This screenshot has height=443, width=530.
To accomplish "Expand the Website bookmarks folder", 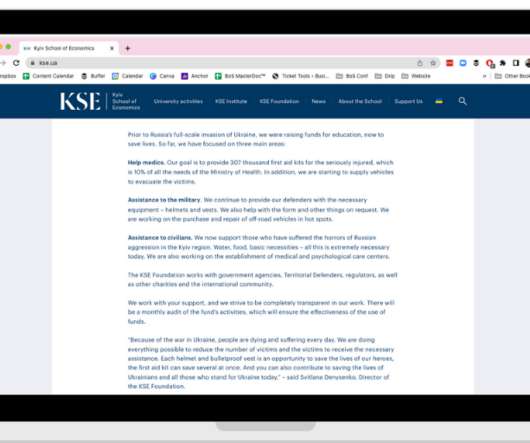I will pyautogui.click(x=416, y=76).
